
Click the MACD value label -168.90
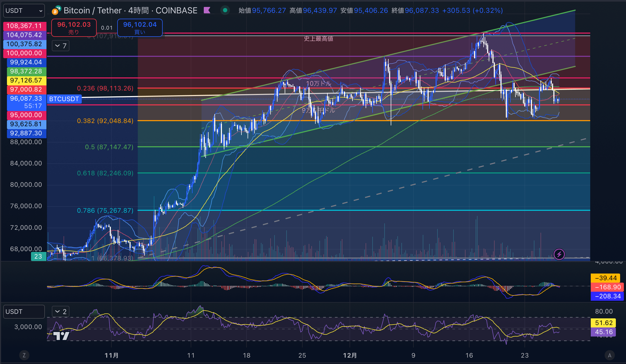[607, 287]
